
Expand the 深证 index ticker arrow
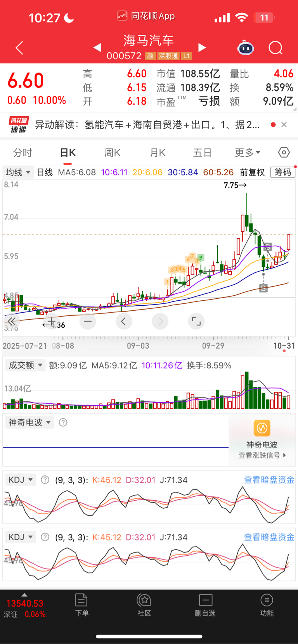(24, 595)
